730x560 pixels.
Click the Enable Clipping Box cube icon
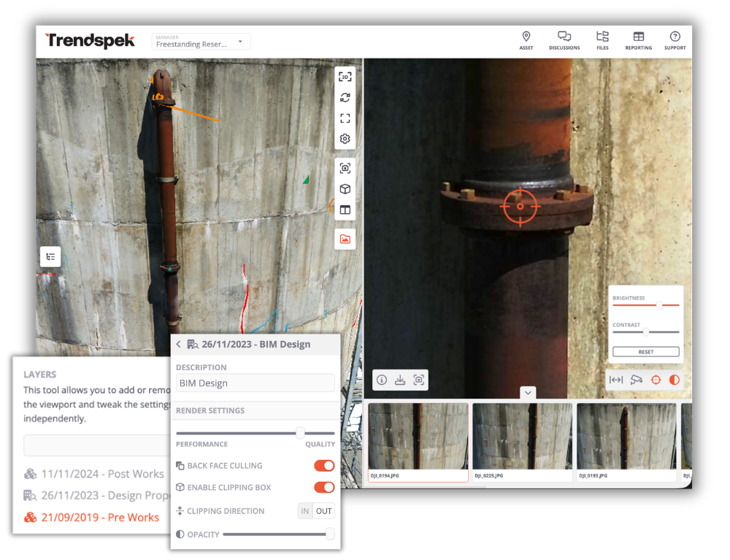pyautogui.click(x=180, y=488)
